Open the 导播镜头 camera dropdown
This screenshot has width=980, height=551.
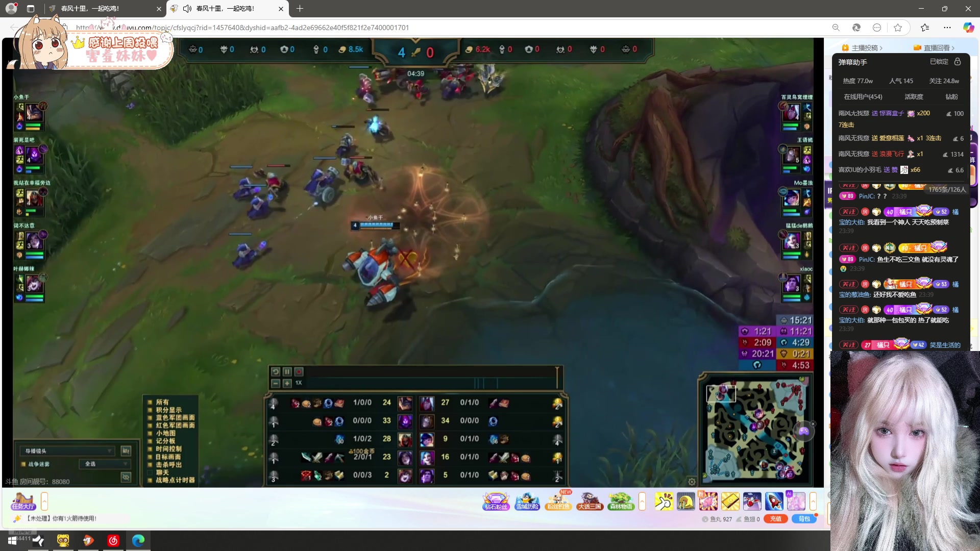click(67, 451)
